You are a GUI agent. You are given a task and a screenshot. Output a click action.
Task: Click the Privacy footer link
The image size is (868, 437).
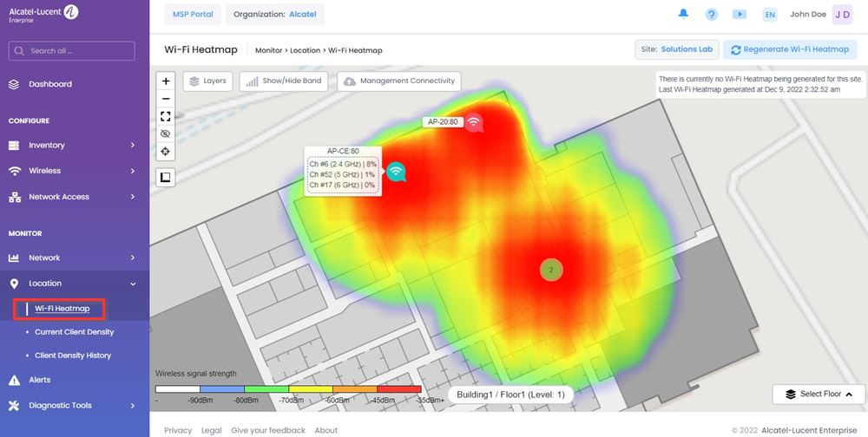[x=178, y=430]
